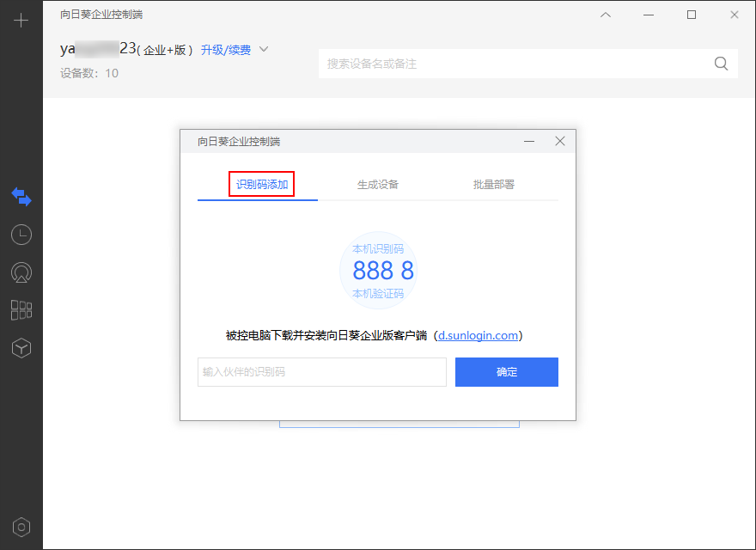Image resolution: width=756 pixels, height=550 pixels.
Task: Minimize the inner 向日葵企业控制端 dialog
Action: 529,141
